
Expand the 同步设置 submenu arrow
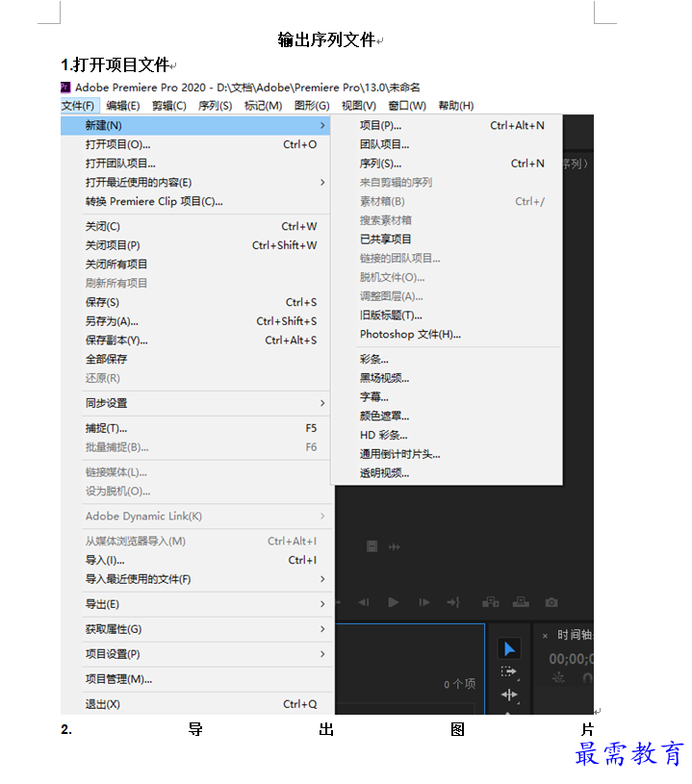coord(322,403)
